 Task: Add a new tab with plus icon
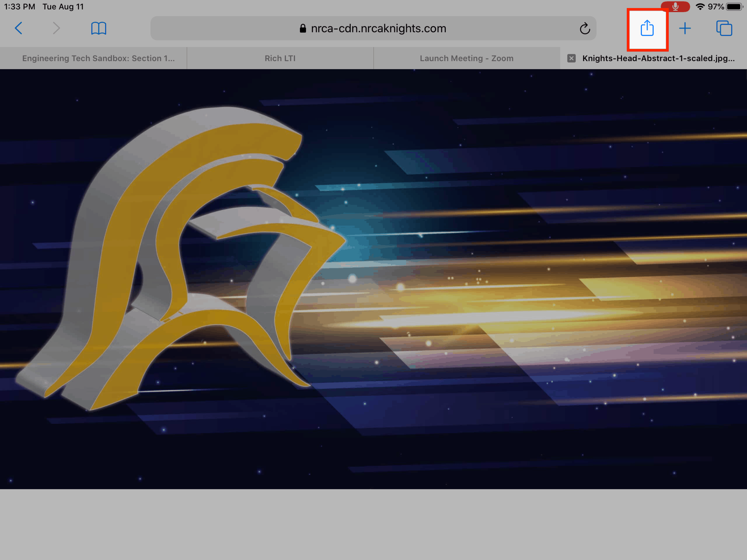pyautogui.click(x=685, y=28)
